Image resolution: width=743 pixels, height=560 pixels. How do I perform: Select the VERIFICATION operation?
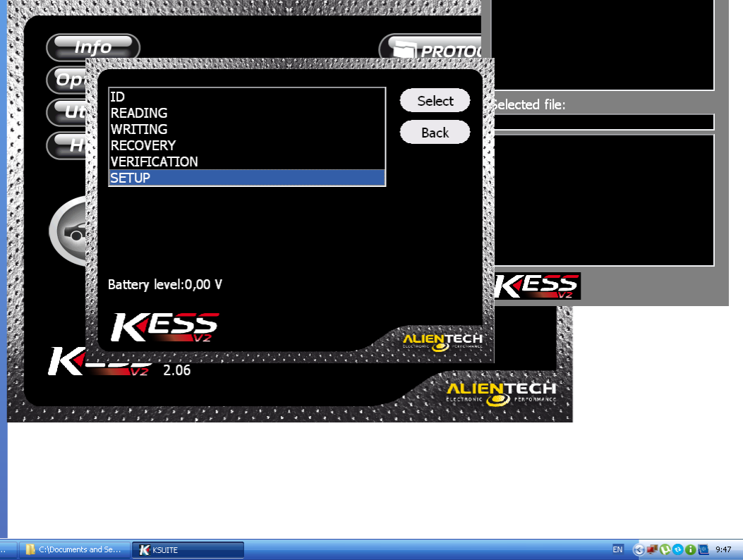[x=247, y=162]
